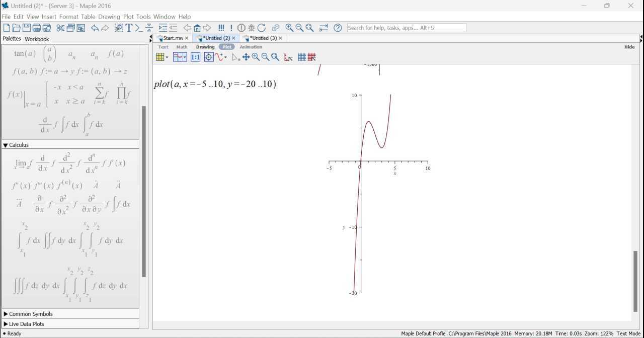Click the 1:1 constrained scaling button
644x338 pixels.
[195, 57]
